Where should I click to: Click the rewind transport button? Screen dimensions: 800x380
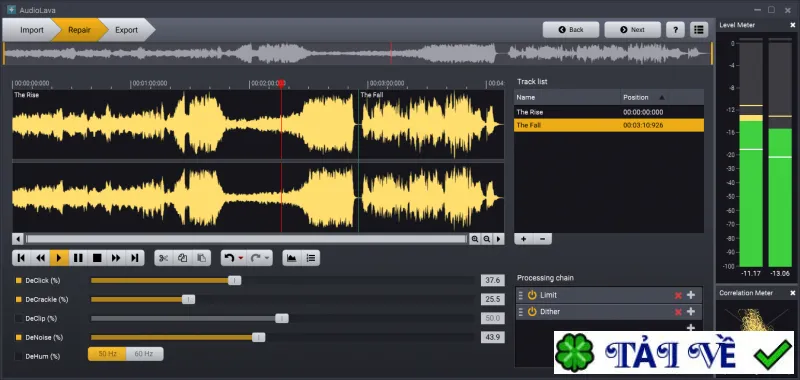(40, 258)
